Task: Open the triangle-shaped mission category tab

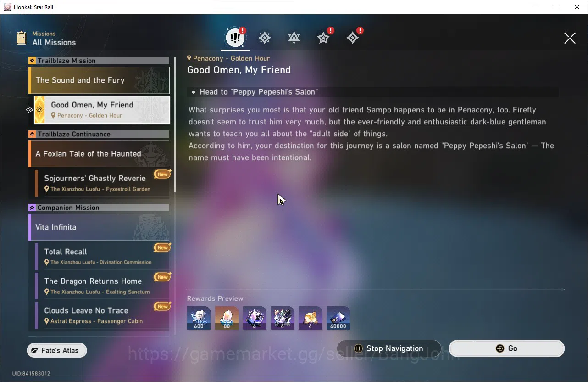Action: pos(294,38)
